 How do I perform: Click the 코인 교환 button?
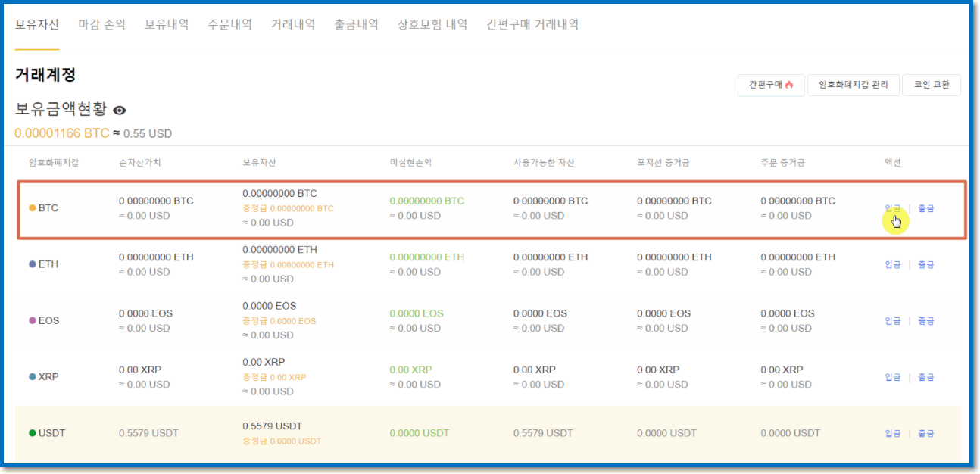[x=931, y=85]
